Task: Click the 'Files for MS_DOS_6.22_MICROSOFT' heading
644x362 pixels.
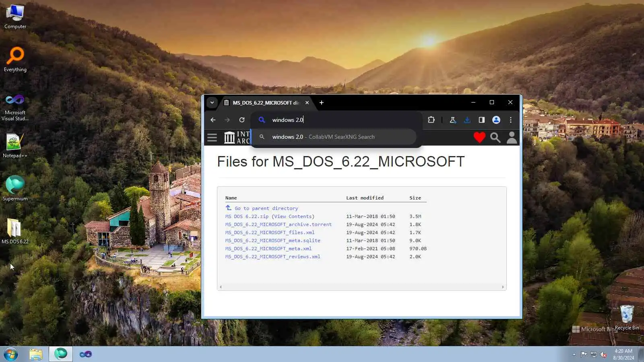Action: [341, 162]
